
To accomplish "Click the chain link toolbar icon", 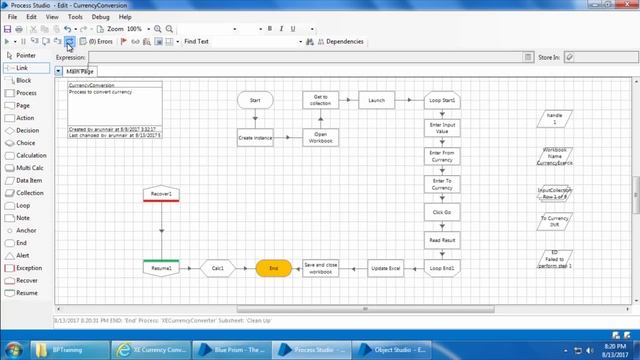I will click(x=135, y=42).
